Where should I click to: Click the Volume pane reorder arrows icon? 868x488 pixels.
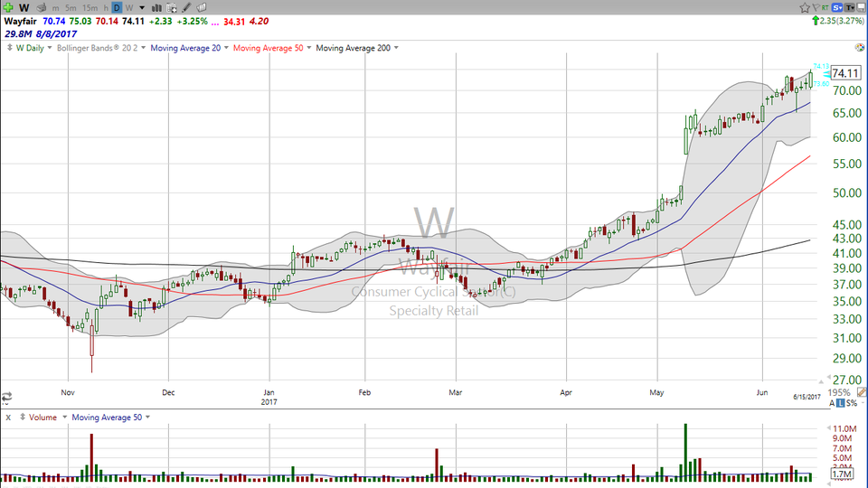click(x=23, y=418)
